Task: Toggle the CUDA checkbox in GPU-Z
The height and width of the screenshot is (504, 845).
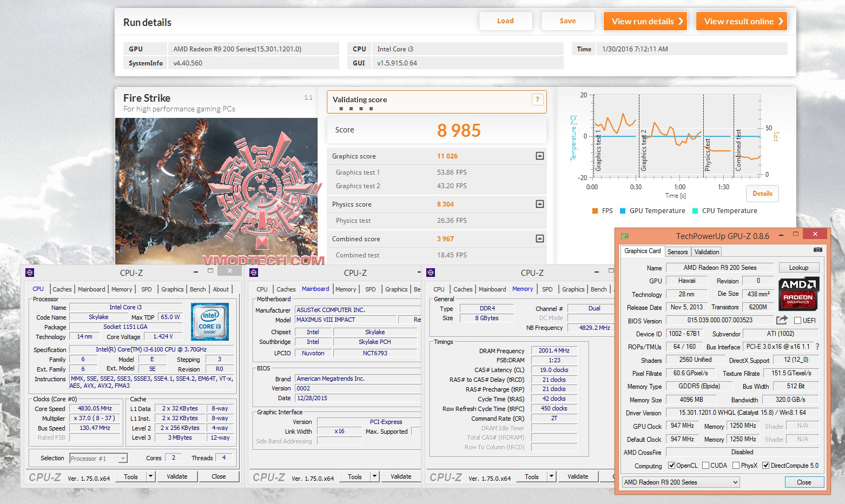Action: coord(705,465)
